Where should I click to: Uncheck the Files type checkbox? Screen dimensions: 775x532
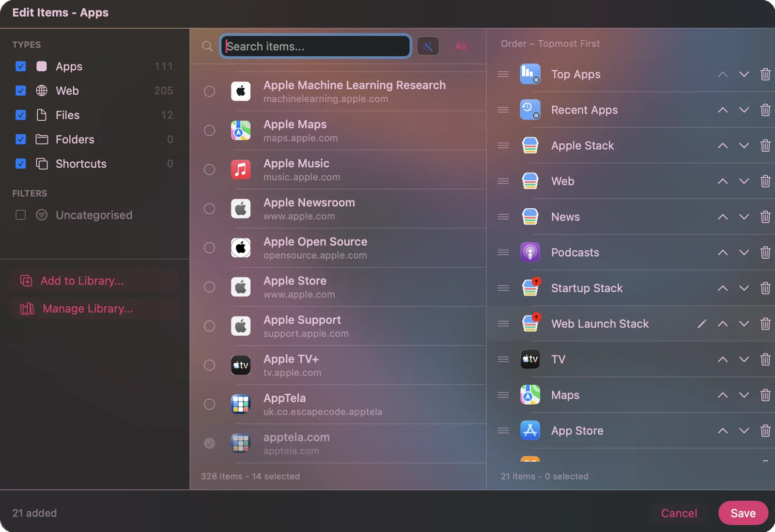[21, 115]
